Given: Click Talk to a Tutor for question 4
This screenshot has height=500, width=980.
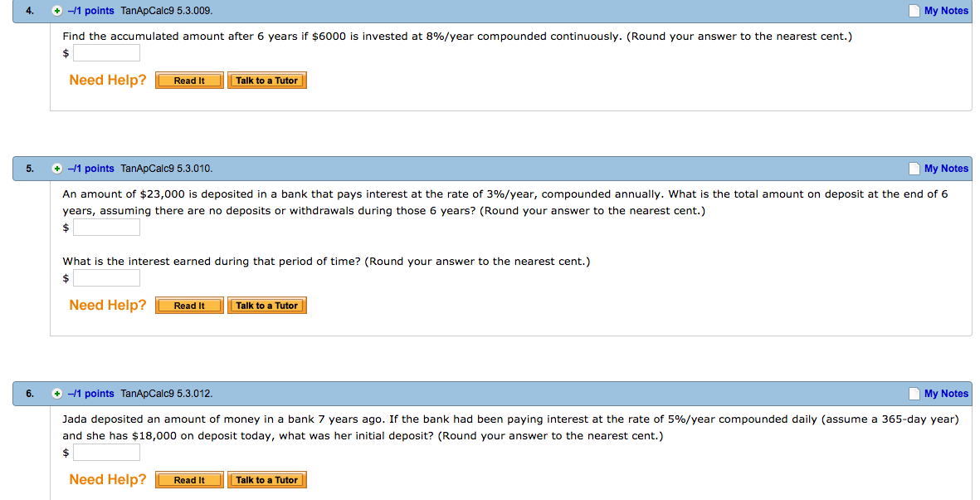Looking at the screenshot, I should [x=267, y=81].
